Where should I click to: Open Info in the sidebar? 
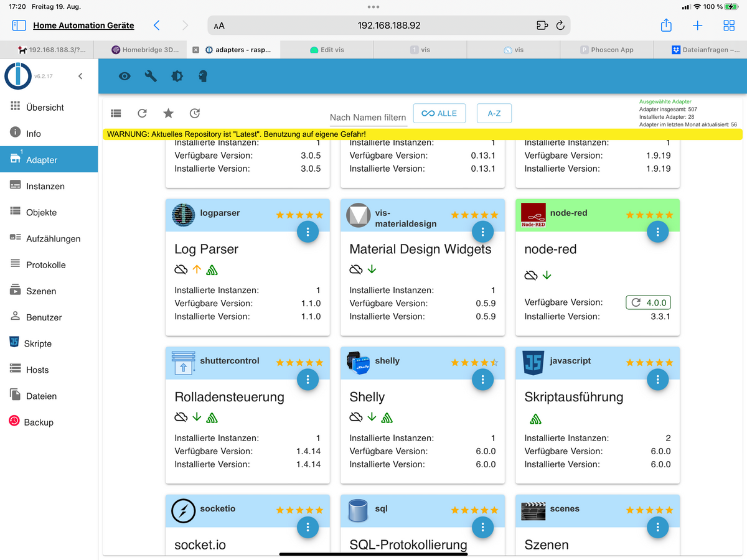pos(49,133)
